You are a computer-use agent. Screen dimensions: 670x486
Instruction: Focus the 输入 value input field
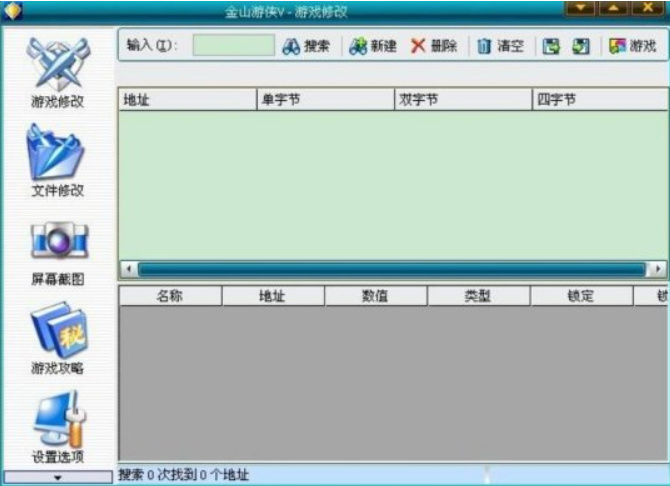(x=234, y=45)
